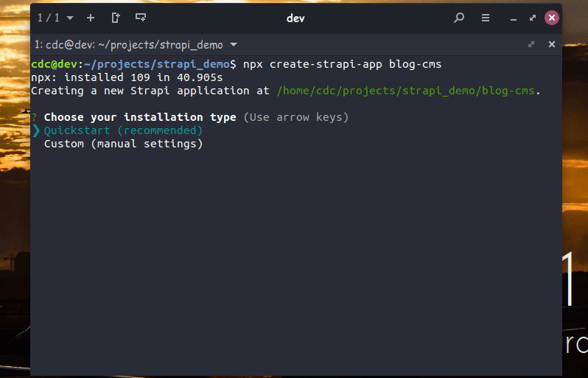The width and height of the screenshot is (588, 378).
Task: Add a new terminal tab with plus icon
Action: [x=91, y=18]
